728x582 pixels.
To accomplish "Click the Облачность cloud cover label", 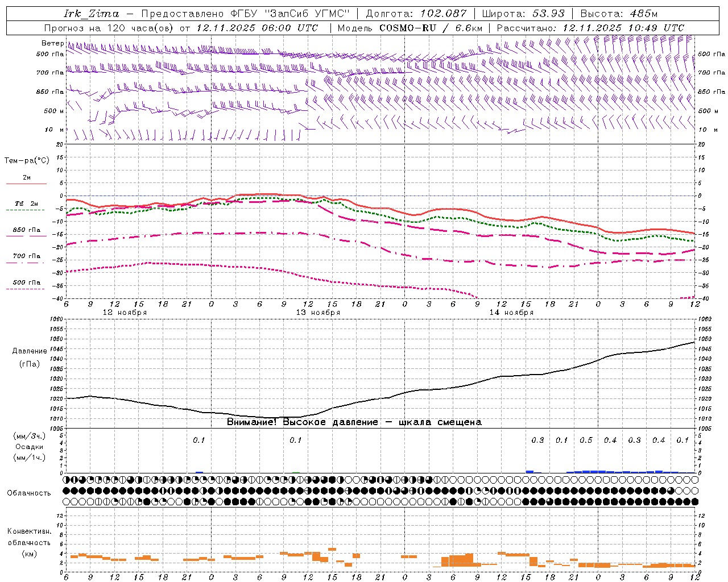I will pyautogui.click(x=29, y=493).
